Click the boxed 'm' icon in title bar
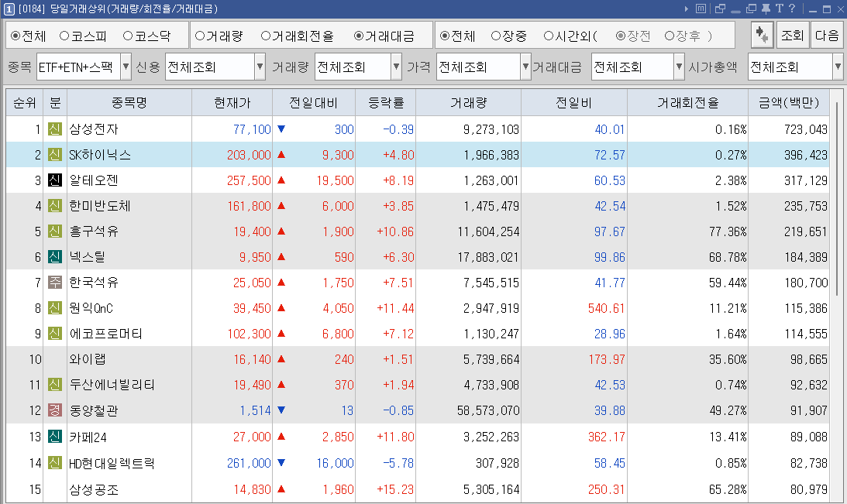Image resolution: width=847 pixels, height=504 pixels. [x=701, y=9]
